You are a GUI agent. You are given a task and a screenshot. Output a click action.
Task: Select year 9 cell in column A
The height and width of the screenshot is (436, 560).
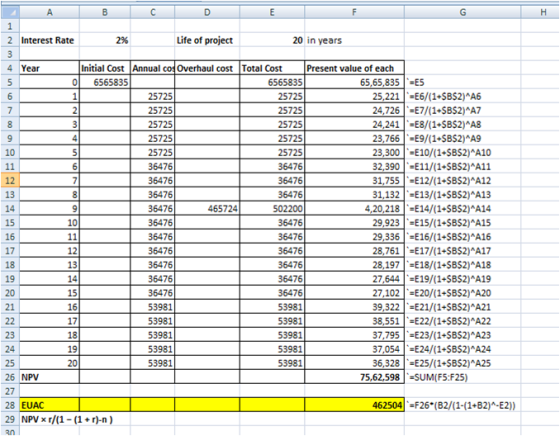[49, 209]
